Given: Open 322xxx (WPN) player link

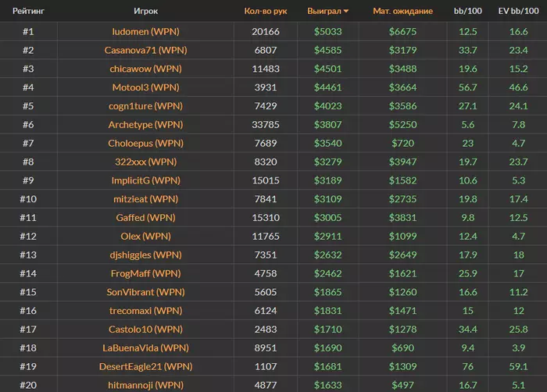Looking at the screenshot, I should [145, 162].
